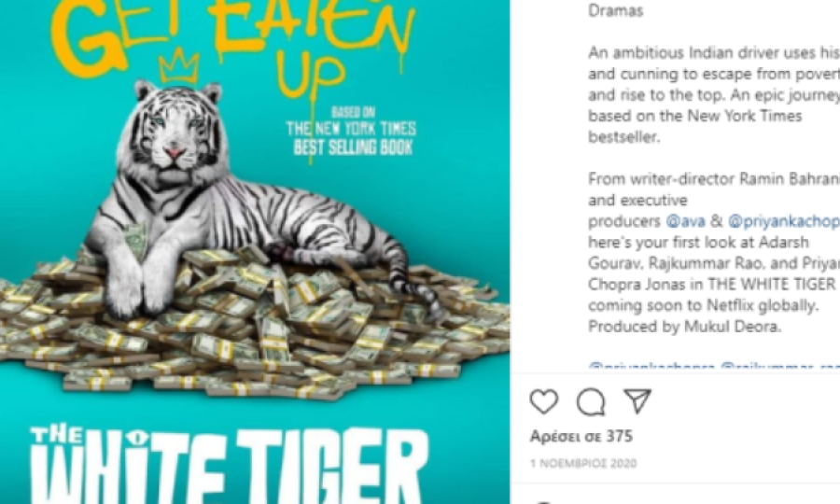This screenshot has width=840, height=504.
Task: Open the post date '1 ΝΟΕΜΒΡΙΟΣ 2020'
Action: (x=583, y=463)
